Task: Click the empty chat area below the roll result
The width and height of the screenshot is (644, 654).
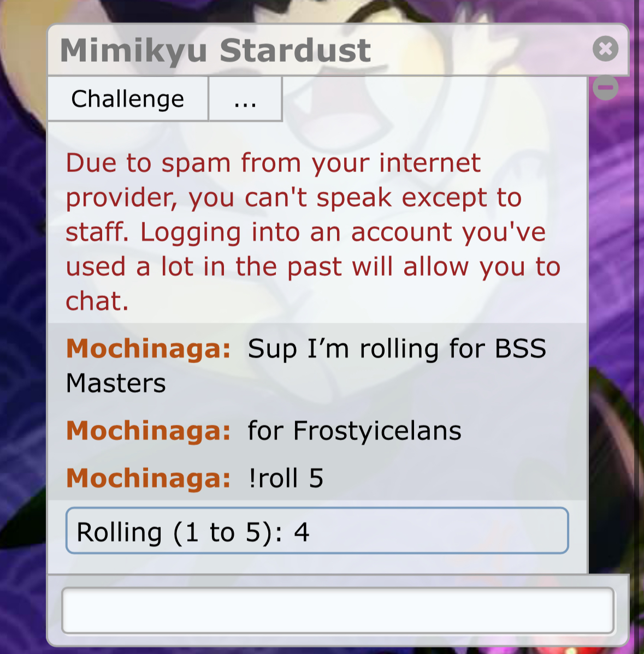Action: (x=317, y=564)
